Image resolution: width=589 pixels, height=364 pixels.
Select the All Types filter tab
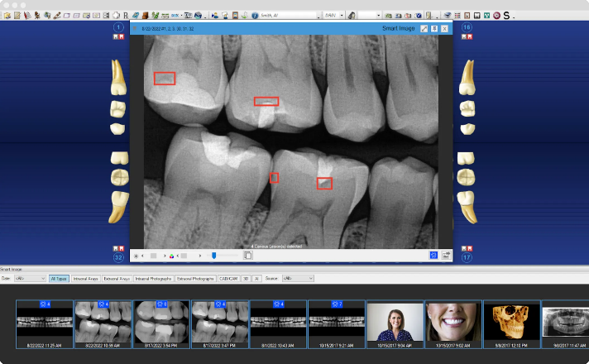click(x=59, y=279)
